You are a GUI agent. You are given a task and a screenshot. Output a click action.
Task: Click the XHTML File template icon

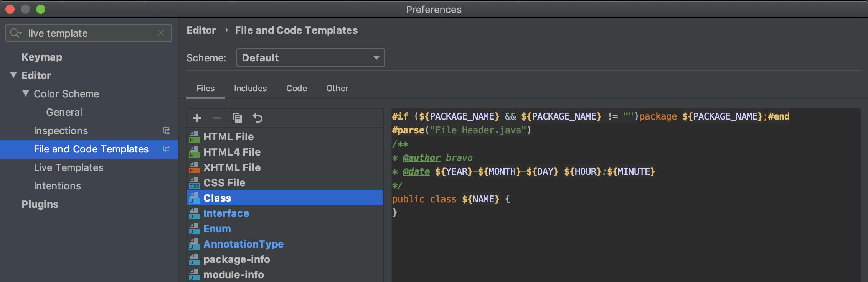(x=195, y=167)
